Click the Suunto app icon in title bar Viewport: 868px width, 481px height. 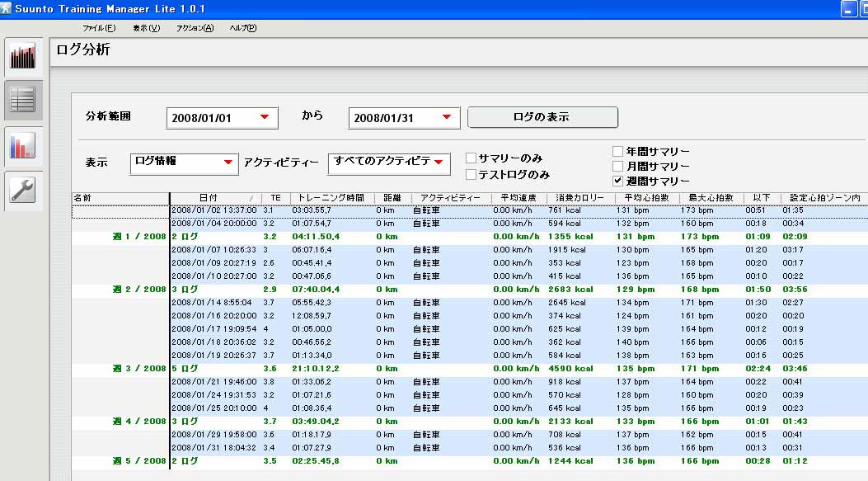pos(6,8)
